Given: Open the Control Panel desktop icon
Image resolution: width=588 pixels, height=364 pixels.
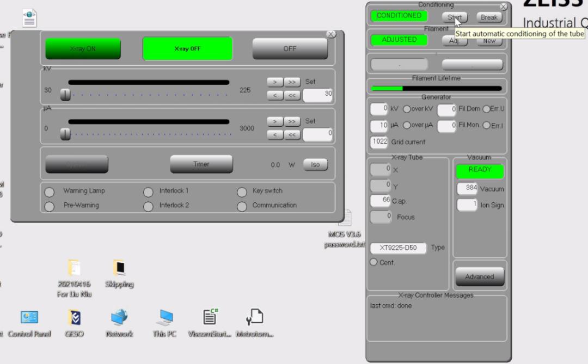Looking at the screenshot, I should 29,317.
